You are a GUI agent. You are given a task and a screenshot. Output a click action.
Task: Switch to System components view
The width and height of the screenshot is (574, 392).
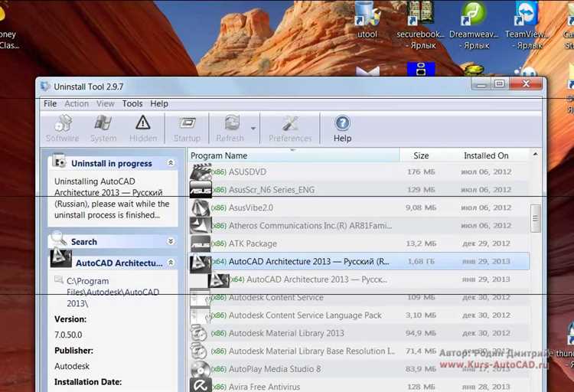[x=103, y=128]
